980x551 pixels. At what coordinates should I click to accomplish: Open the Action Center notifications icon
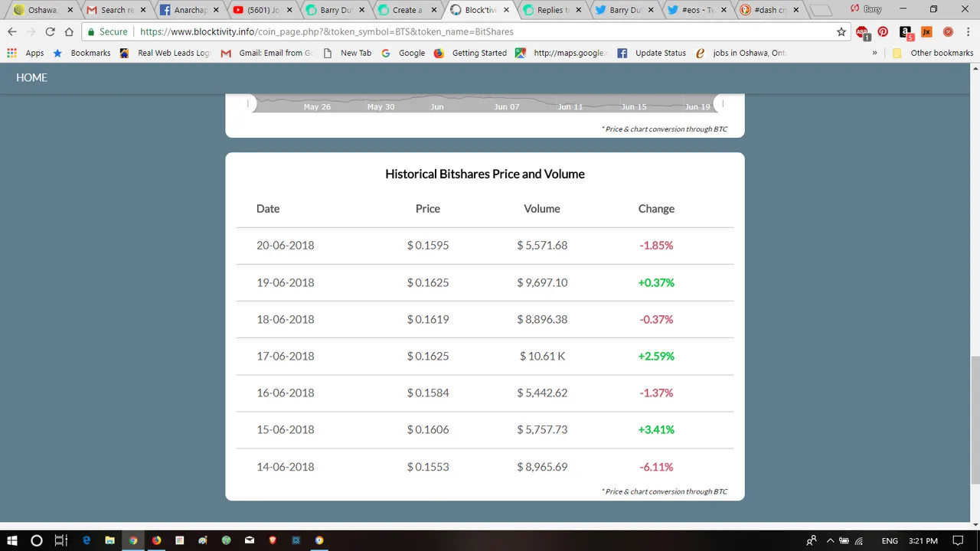tap(958, 540)
